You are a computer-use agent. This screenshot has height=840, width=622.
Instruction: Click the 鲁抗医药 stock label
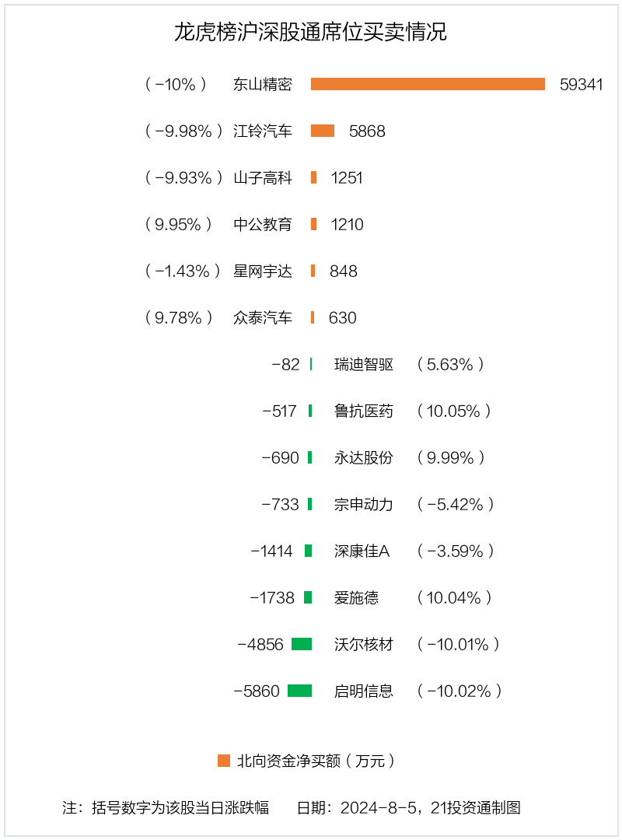(x=364, y=411)
